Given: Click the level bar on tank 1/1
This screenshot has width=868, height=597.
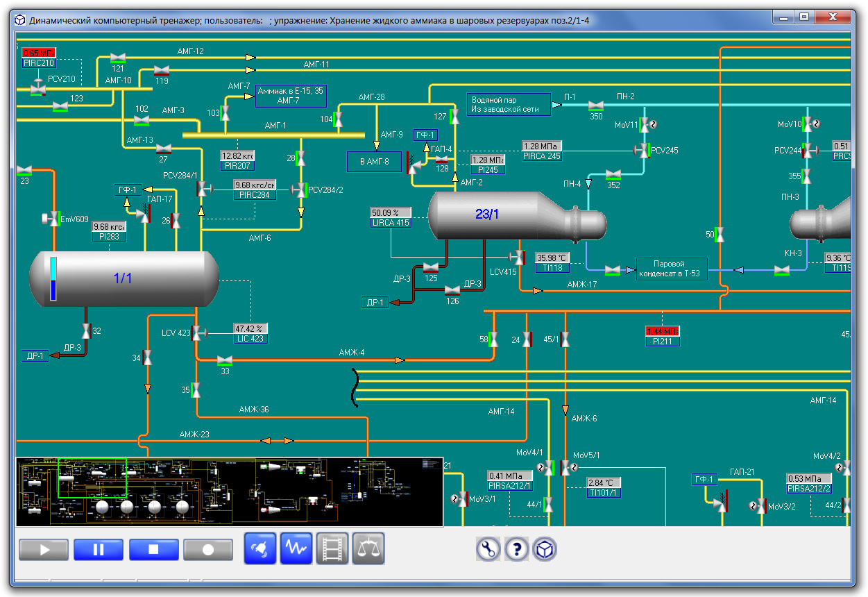Looking at the screenshot, I should pyautogui.click(x=53, y=279).
